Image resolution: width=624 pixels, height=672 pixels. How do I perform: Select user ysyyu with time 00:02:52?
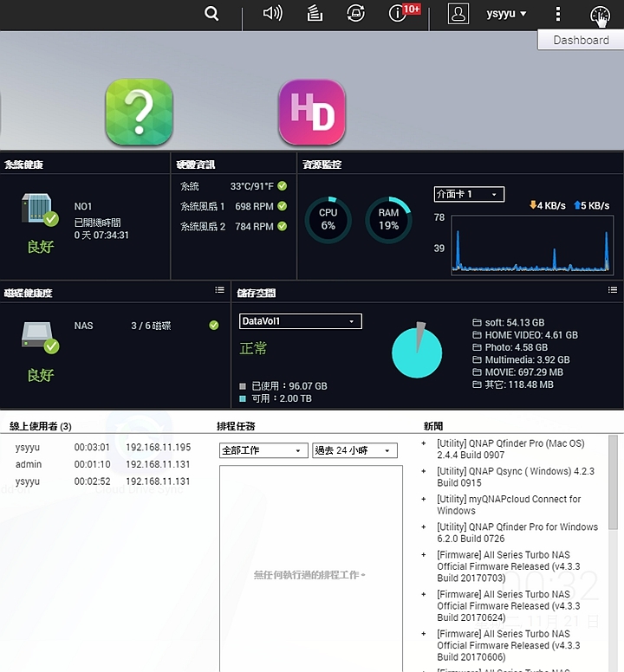(103, 481)
